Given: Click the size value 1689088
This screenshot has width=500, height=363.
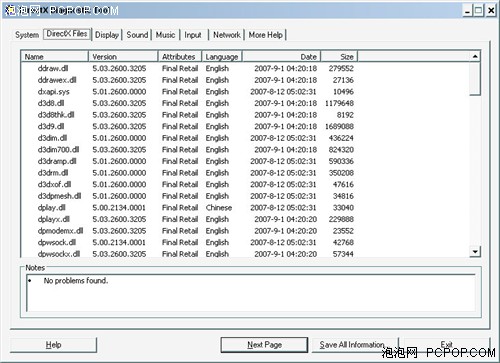Looking at the screenshot, I should (339, 127).
